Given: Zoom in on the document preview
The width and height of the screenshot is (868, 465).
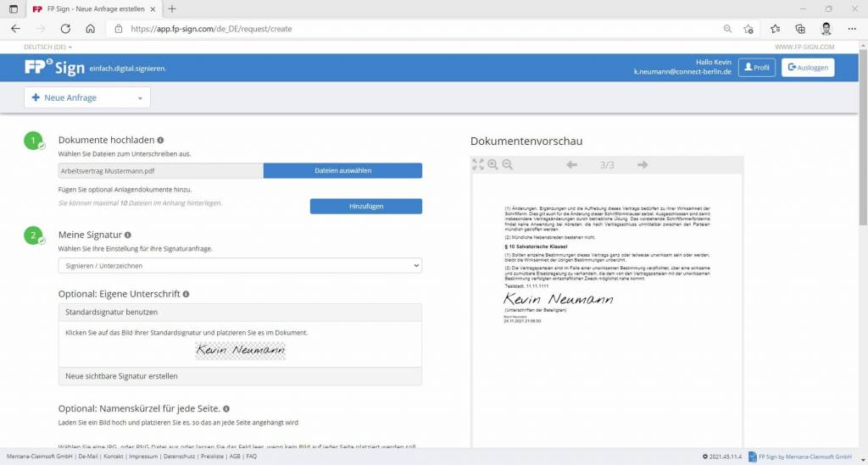Looking at the screenshot, I should (x=492, y=164).
